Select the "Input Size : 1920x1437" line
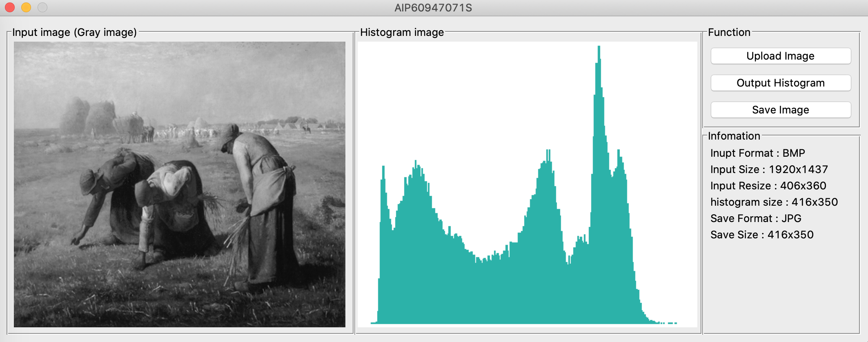868x342 pixels. (x=769, y=169)
